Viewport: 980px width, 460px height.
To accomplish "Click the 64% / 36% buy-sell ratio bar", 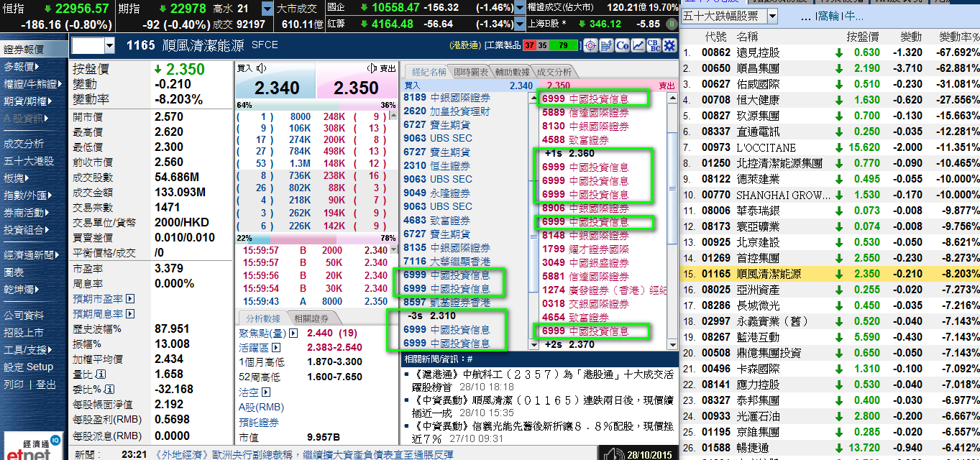I will coord(316,105).
